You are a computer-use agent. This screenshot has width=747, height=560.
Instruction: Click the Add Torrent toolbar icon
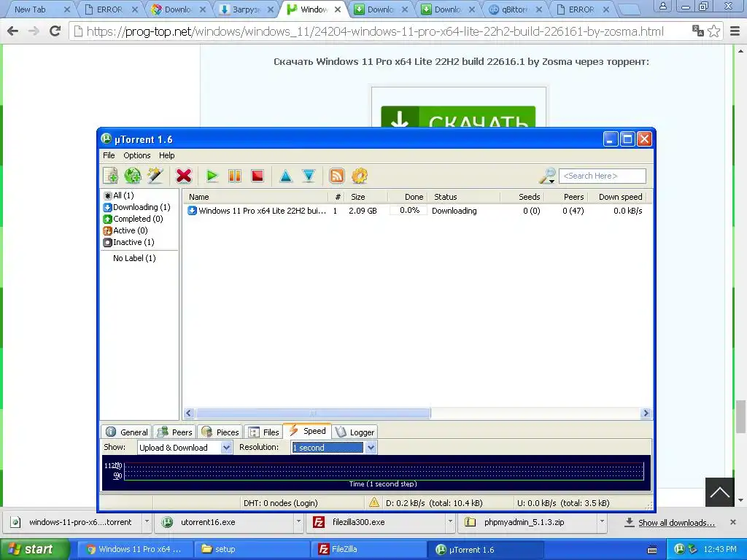(x=111, y=176)
